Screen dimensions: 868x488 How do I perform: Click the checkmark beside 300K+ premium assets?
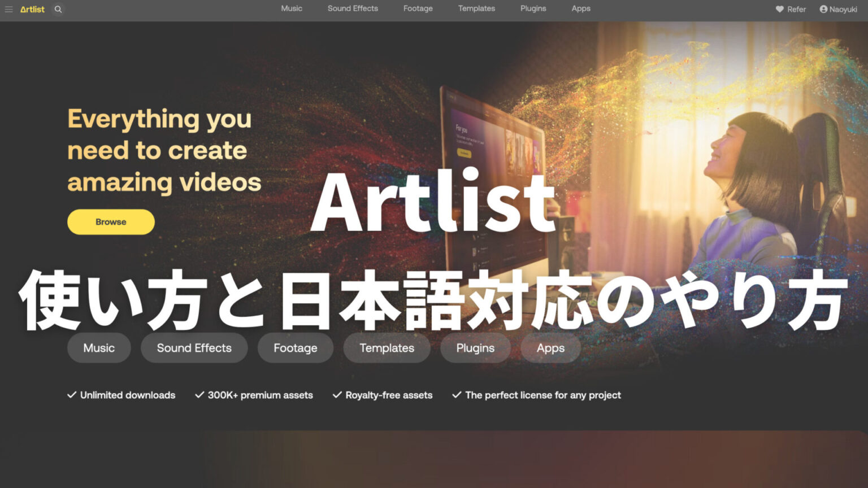tap(198, 395)
